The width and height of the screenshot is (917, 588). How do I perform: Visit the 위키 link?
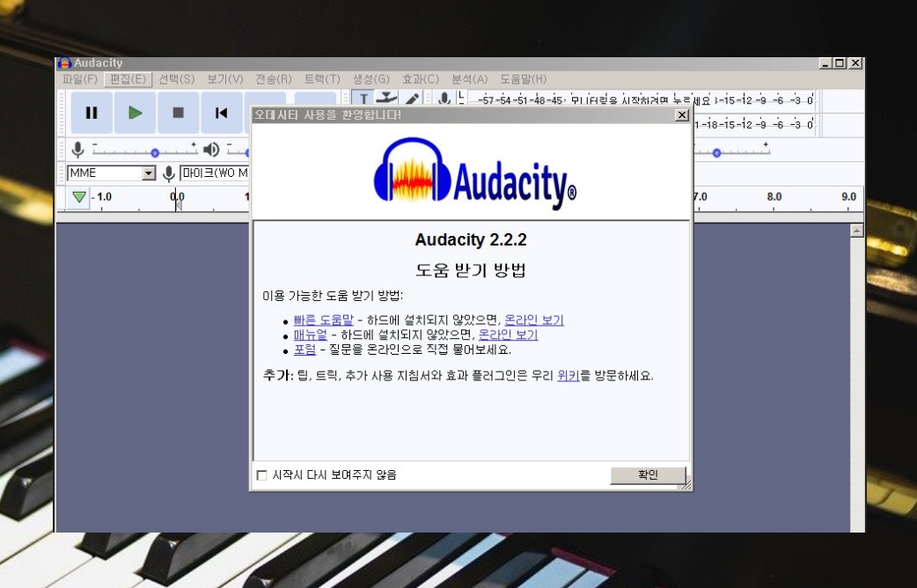(568, 376)
